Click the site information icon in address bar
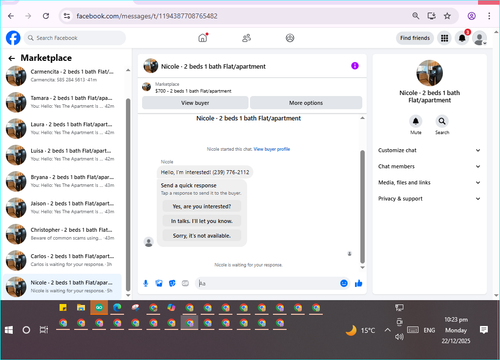The width and height of the screenshot is (500, 360). click(x=67, y=16)
